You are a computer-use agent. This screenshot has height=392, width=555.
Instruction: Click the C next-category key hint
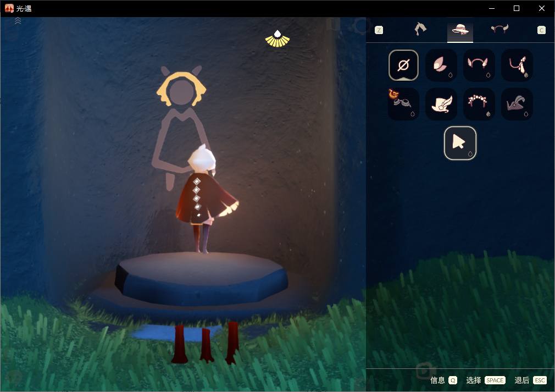click(x=541, y=30)
